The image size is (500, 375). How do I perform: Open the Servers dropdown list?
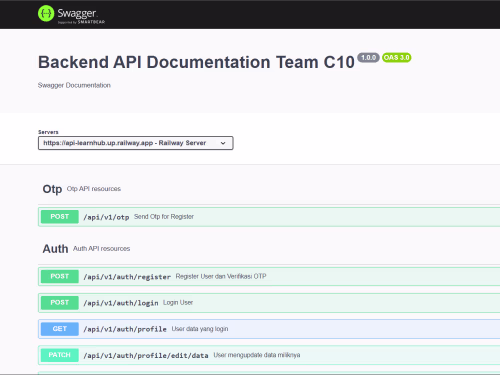pos(136,143)
